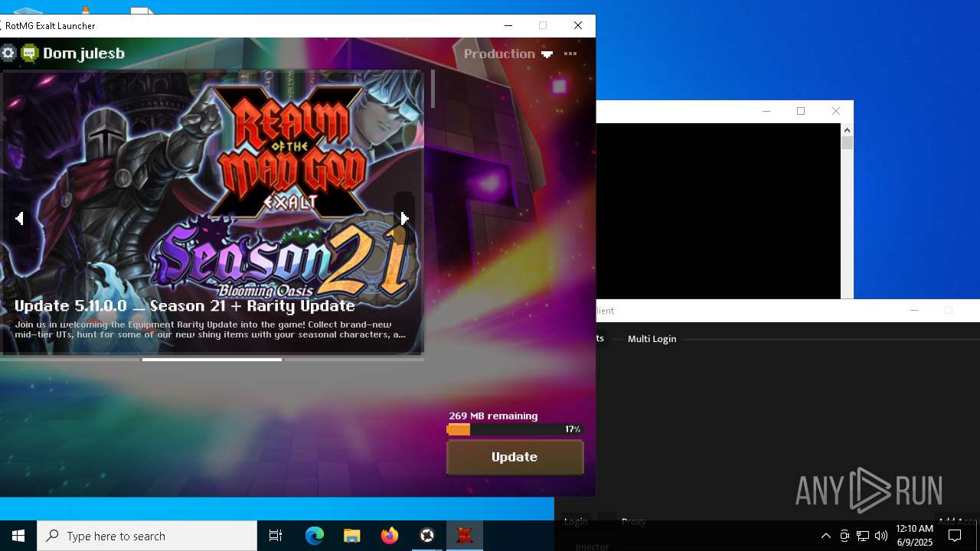The height and width of the screenshot is (551, 980).
Task: Open the notification center icon
Action: click(x=955, y=536)
